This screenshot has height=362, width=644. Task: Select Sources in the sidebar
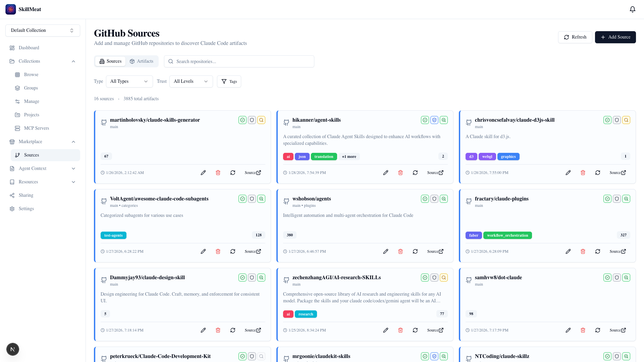pos(45,155)
